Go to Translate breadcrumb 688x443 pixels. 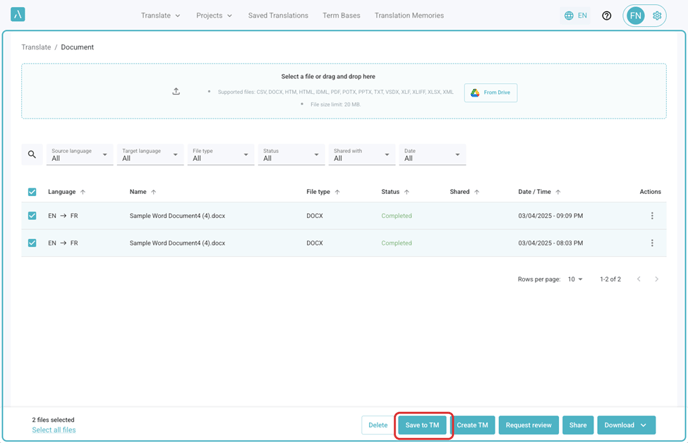36,47
